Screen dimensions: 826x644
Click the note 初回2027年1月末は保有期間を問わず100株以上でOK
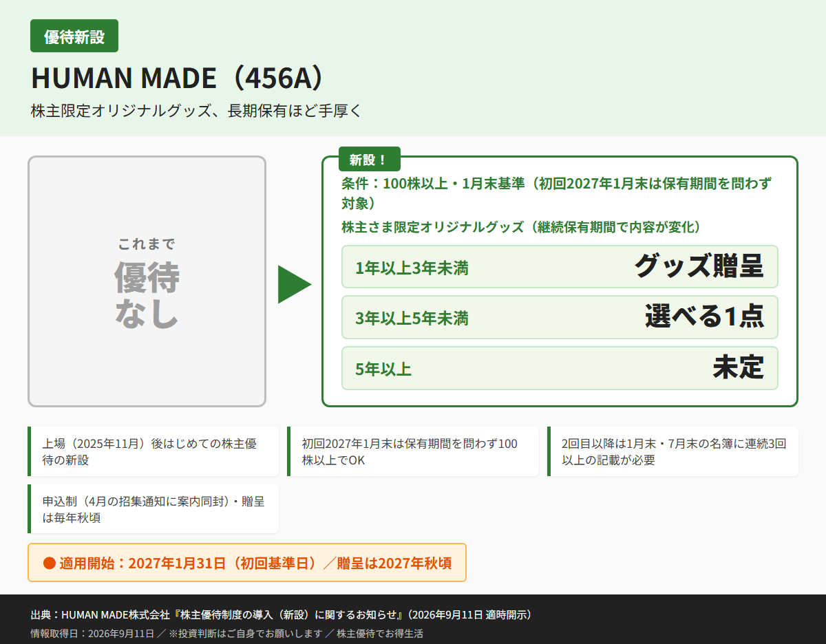tap(413, 451)
